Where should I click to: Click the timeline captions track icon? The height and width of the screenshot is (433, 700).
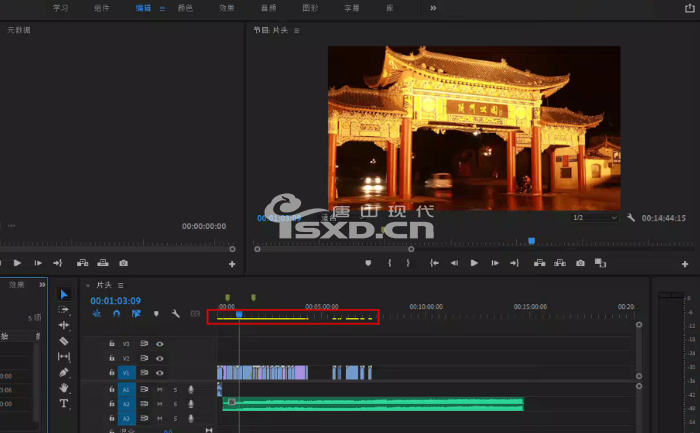195,314
